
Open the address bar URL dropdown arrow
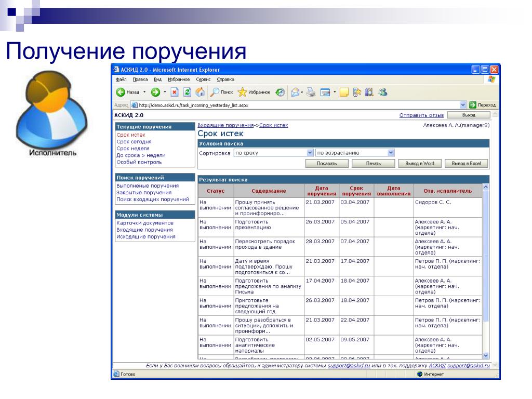coord(463,105)
